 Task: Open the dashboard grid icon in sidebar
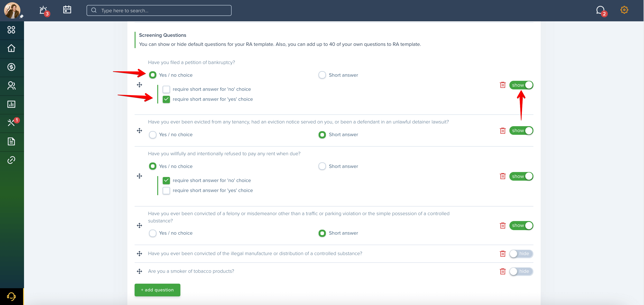[11, 30]
